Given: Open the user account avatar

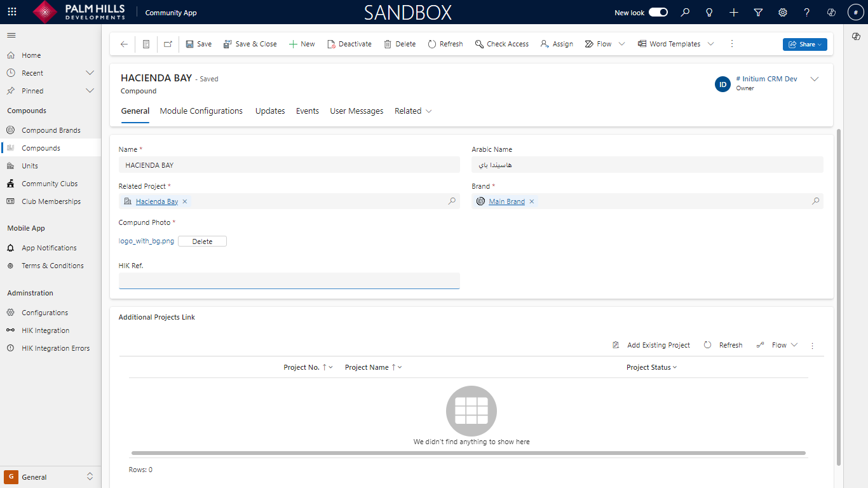Looking at the screenshot, I should point(855,12).
